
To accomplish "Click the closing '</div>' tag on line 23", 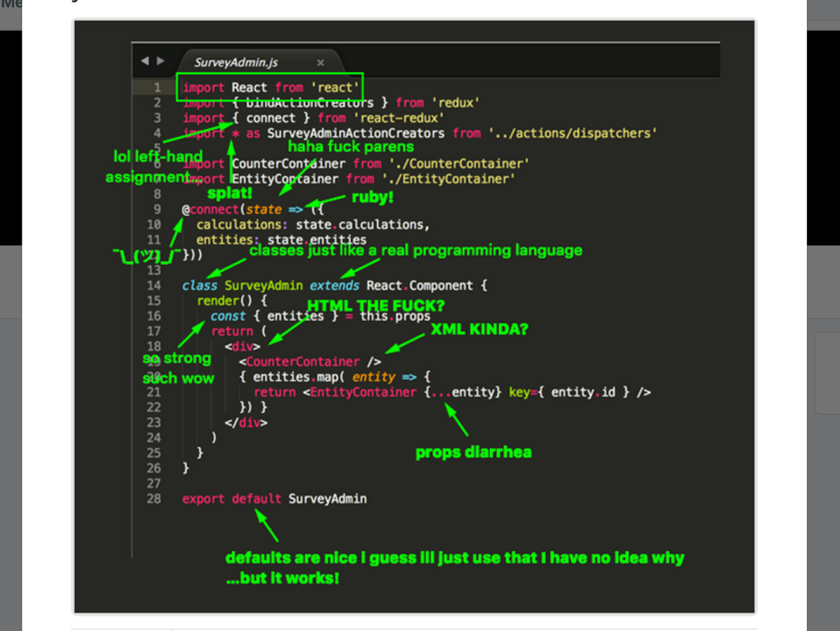I will (x=246, y=423).
